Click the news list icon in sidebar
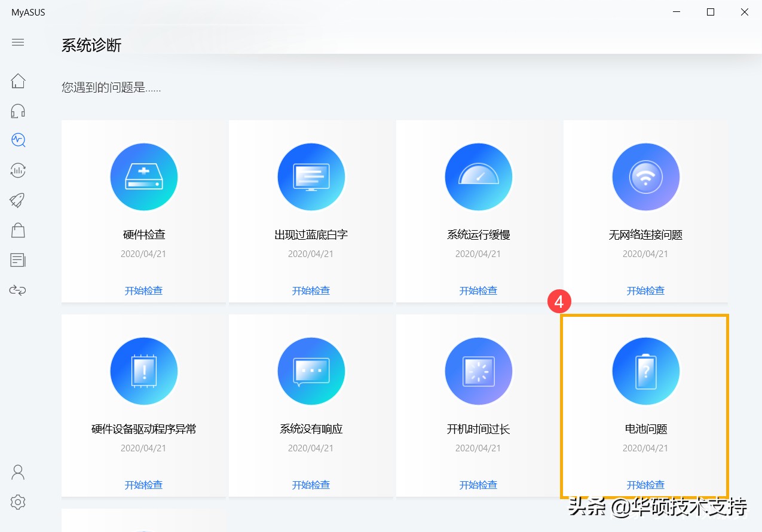Screen dimensions: 762x532 click(x=17, y=260)
